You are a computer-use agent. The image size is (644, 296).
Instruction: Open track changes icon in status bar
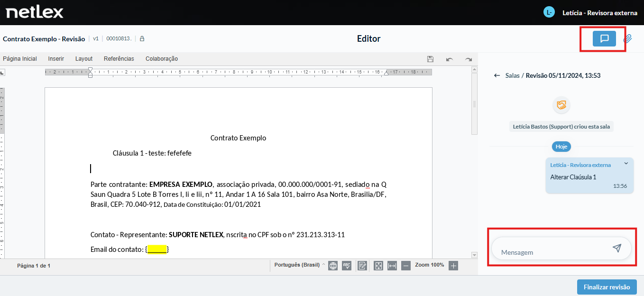coord(362,266)
